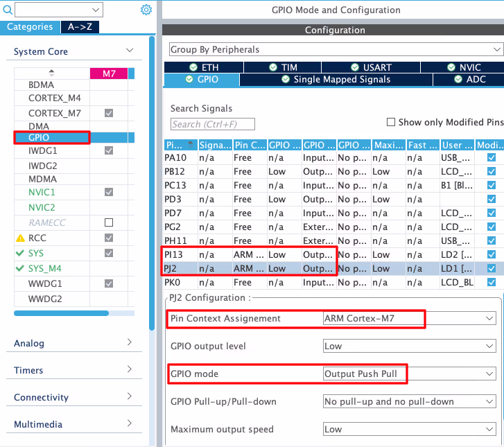This screenshot has width=504, height=447.
Task: Toggle the RAMECC M7 checkbox
Action: pos(108,222)
